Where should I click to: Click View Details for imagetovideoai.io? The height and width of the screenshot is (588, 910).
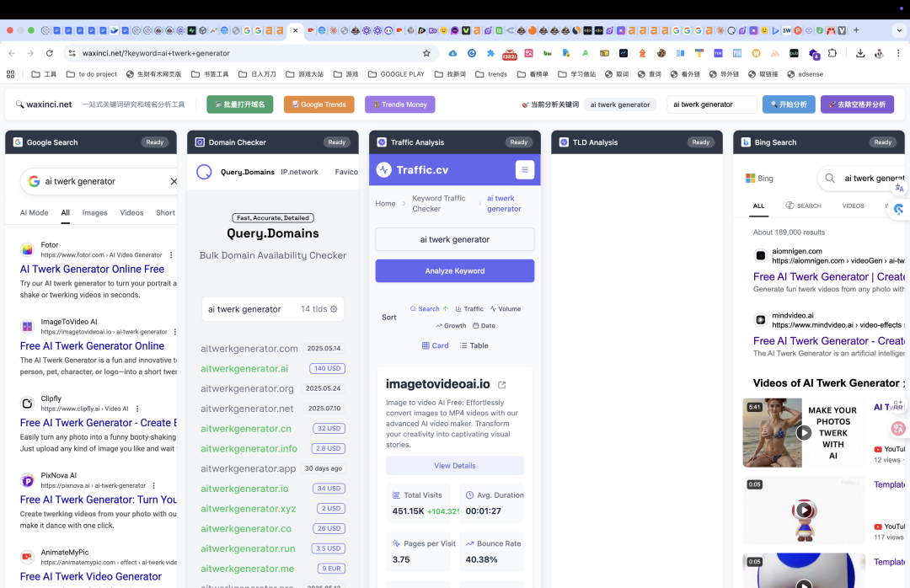pos(455,466)
